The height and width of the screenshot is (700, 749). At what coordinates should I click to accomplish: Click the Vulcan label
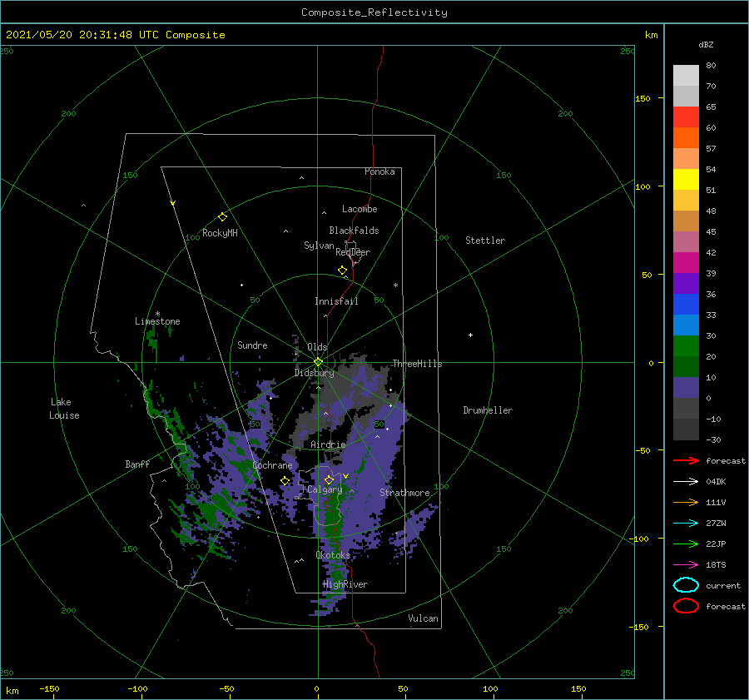[x=424, y=618]
